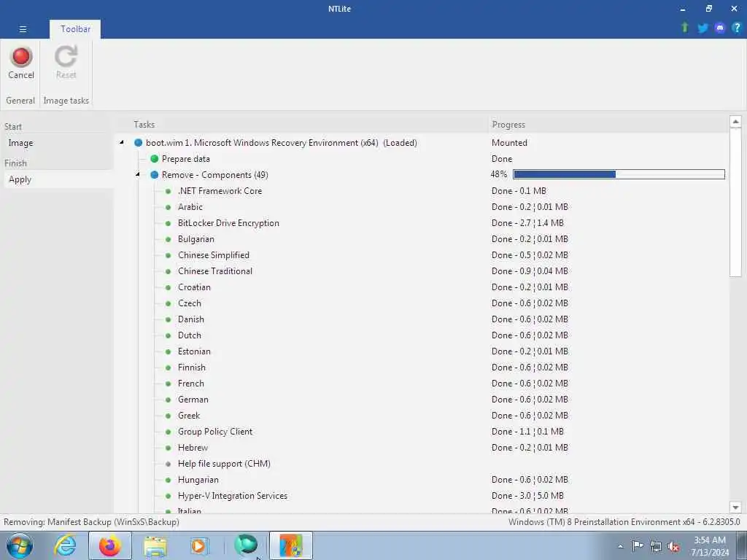Click the Reset image tasks icon

[66, 63]
